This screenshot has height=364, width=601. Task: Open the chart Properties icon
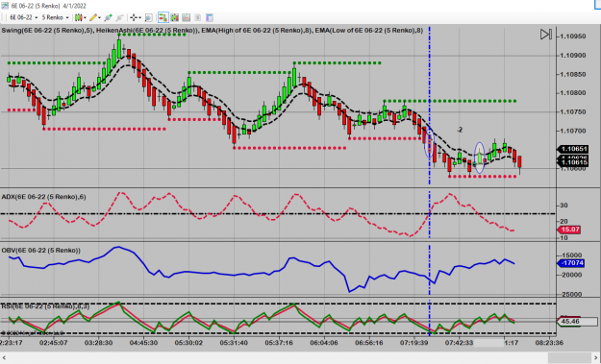210,17
